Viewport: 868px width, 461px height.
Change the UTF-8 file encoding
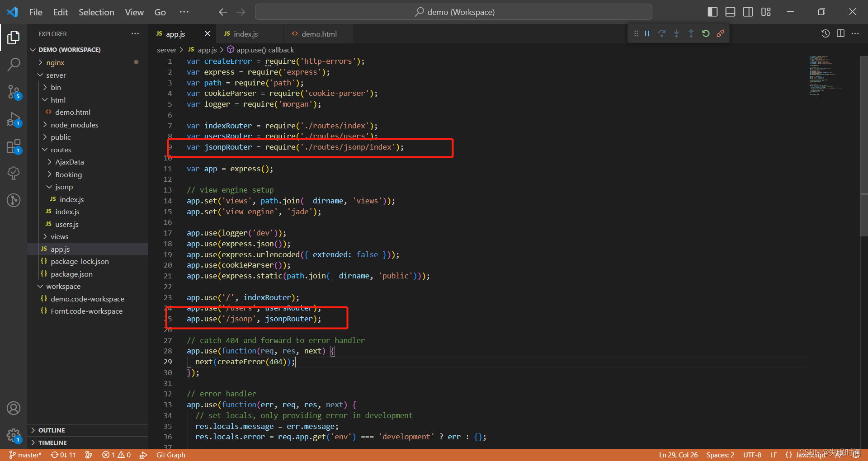coord(752,455)
